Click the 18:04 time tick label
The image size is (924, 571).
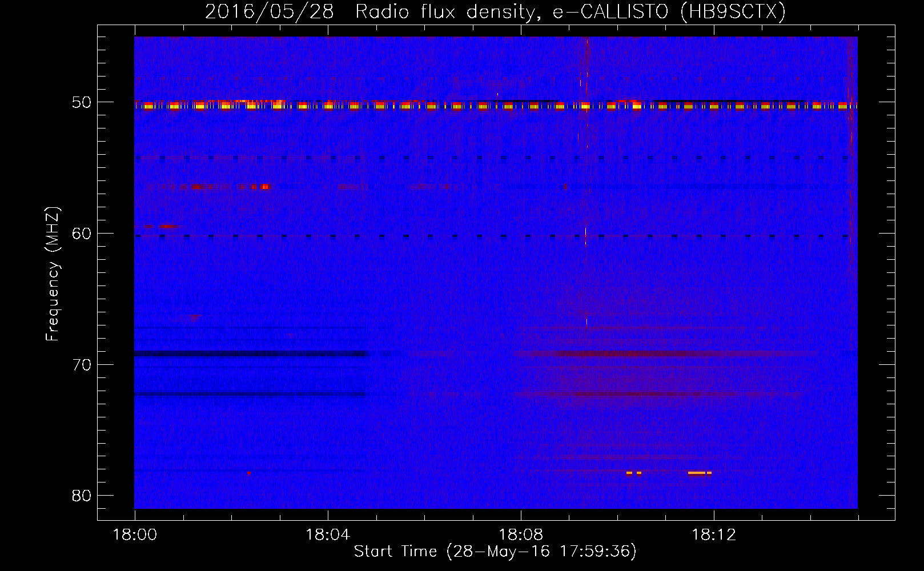click(x=328, y=535)
